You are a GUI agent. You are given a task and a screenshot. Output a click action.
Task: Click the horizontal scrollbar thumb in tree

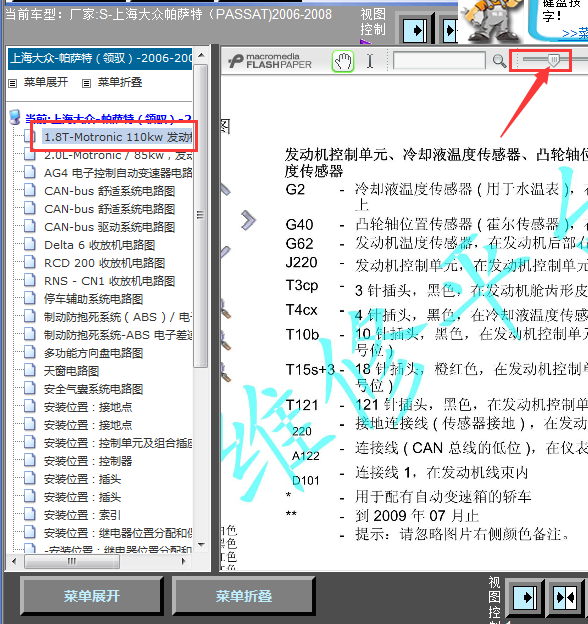tap(72, 561)
